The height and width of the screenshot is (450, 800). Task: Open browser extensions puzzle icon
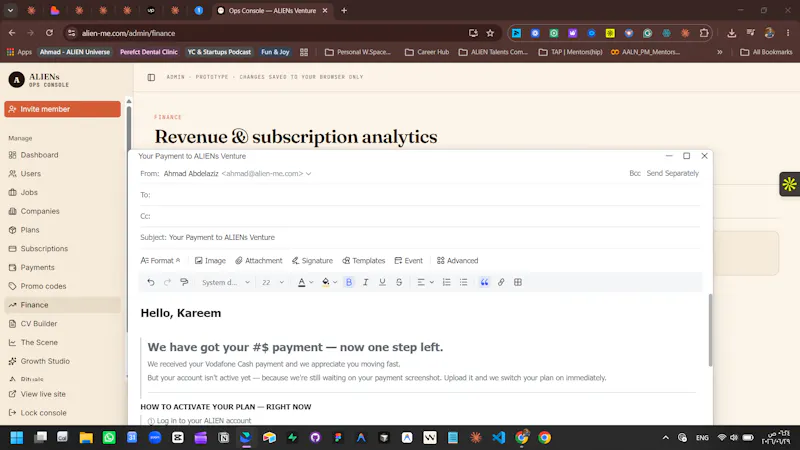pyautogui.click(x=704, y=33)
